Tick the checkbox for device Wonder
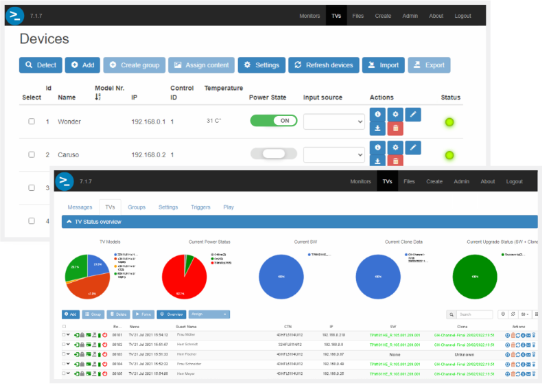Screen dimensions: 549x392 (x=32, y=122)
